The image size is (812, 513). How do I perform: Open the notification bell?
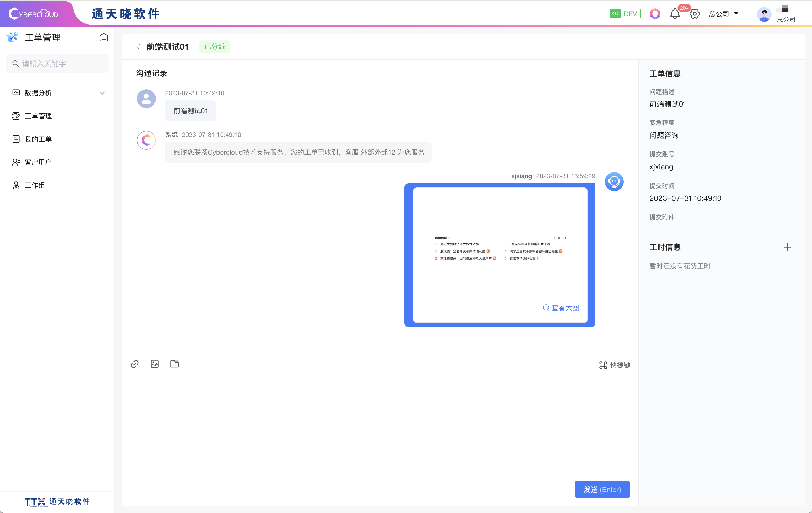click(675, 14)
